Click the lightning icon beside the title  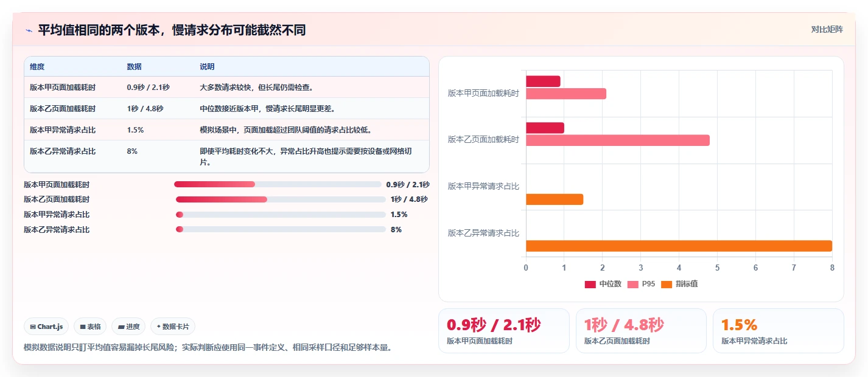point(29,30)
